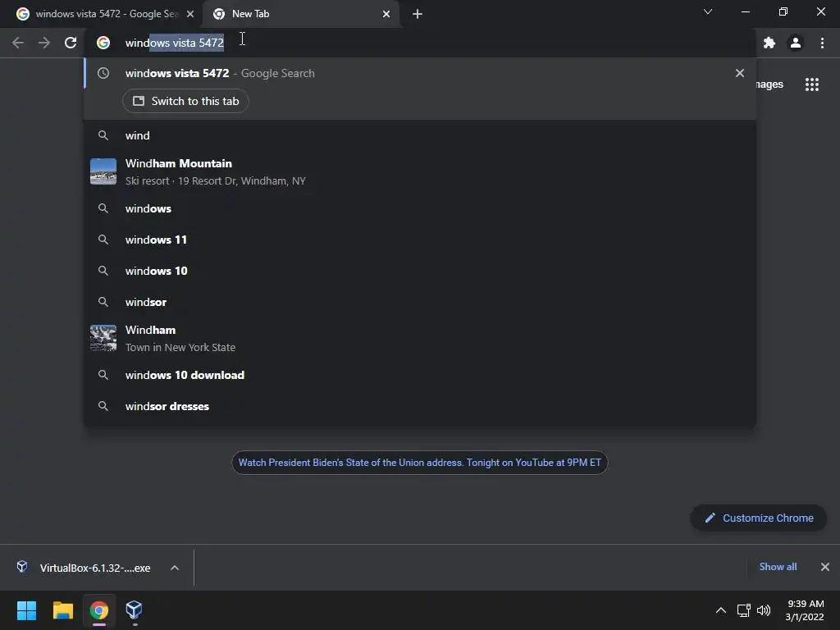
Task: Choose 'windows 10 download' suggestion
Action: click(x=420, y=375)
